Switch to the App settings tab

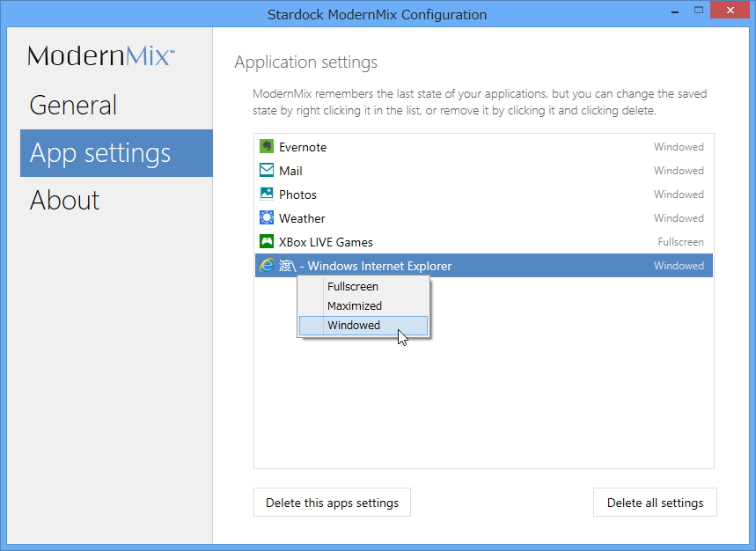(116, 153)
